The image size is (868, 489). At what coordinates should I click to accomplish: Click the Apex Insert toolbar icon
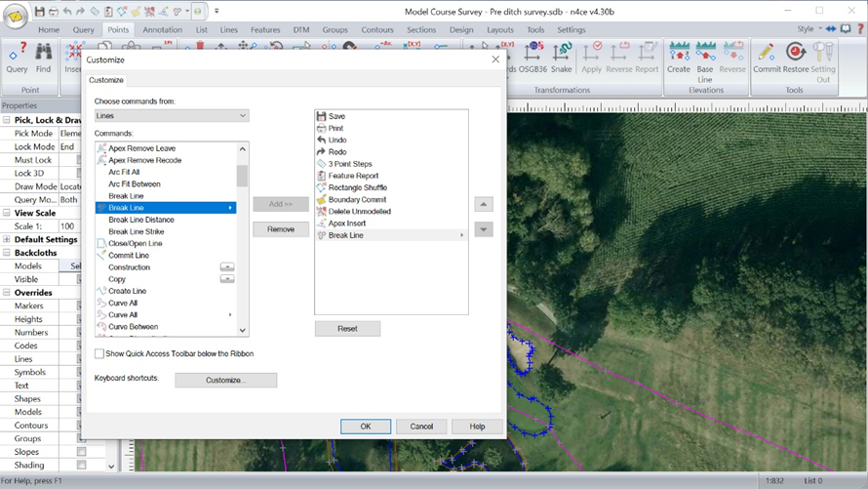pyautogui.click(x=163, y=11)
